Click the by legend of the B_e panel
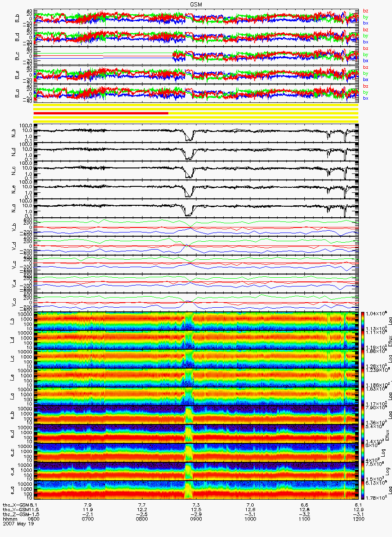Screen dimensions: 392x537 (366, 73)
